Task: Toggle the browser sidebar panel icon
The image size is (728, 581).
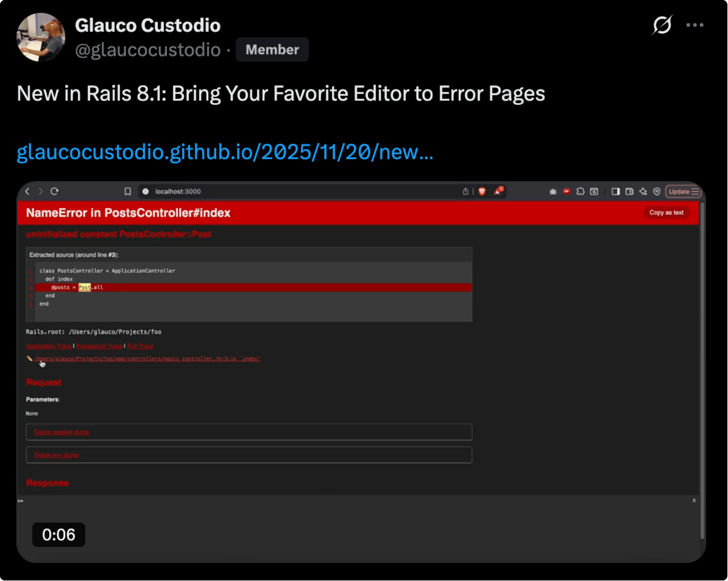Action: point(615,192)
